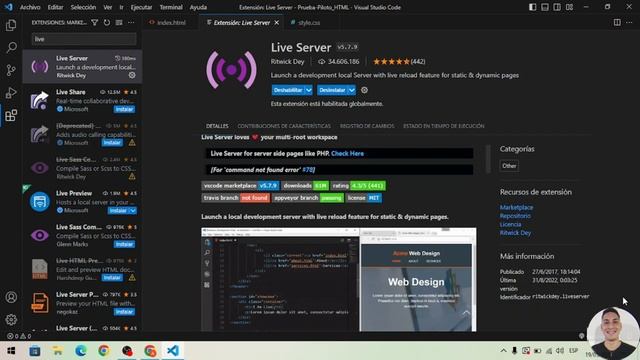Switch to Visual Studio Code taskbar icon
Image resolution: width=640 pixels, height=360 pixels.
[173, 351]
